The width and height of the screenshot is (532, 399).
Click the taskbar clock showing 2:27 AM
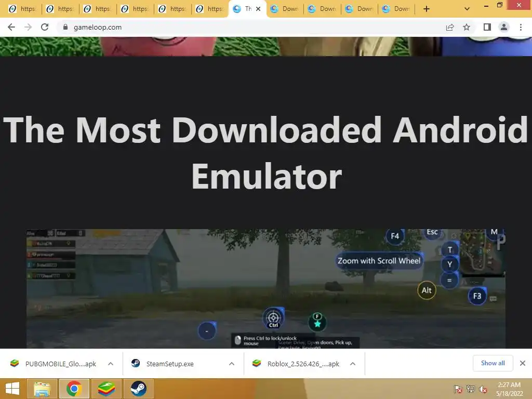point(509,389)
